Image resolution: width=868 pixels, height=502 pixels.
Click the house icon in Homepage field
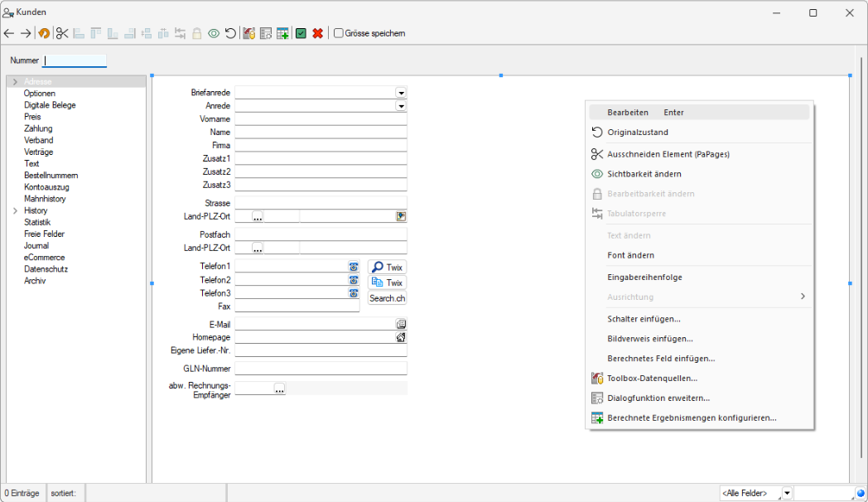tap(401, 337)
